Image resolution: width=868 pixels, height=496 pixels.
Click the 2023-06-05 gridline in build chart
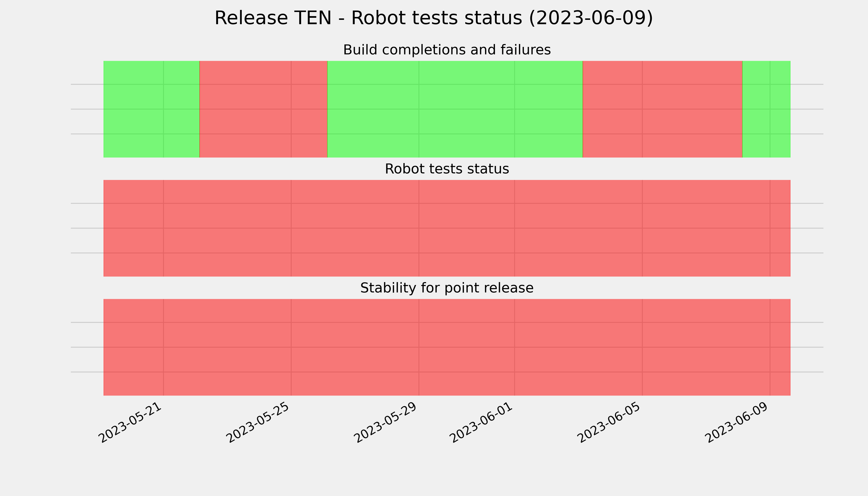pos(643,109)
